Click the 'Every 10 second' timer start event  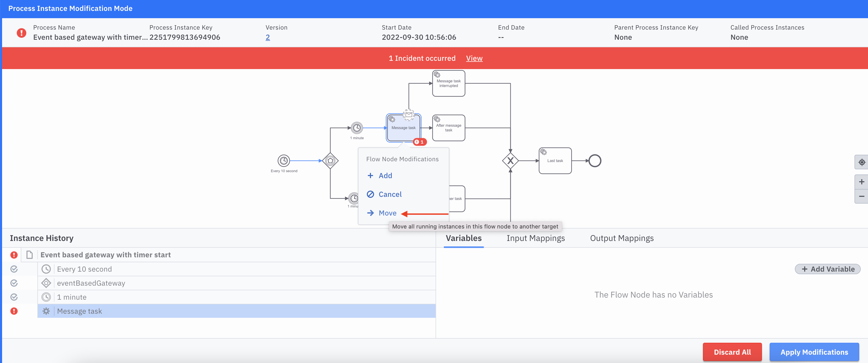[284, 160]
